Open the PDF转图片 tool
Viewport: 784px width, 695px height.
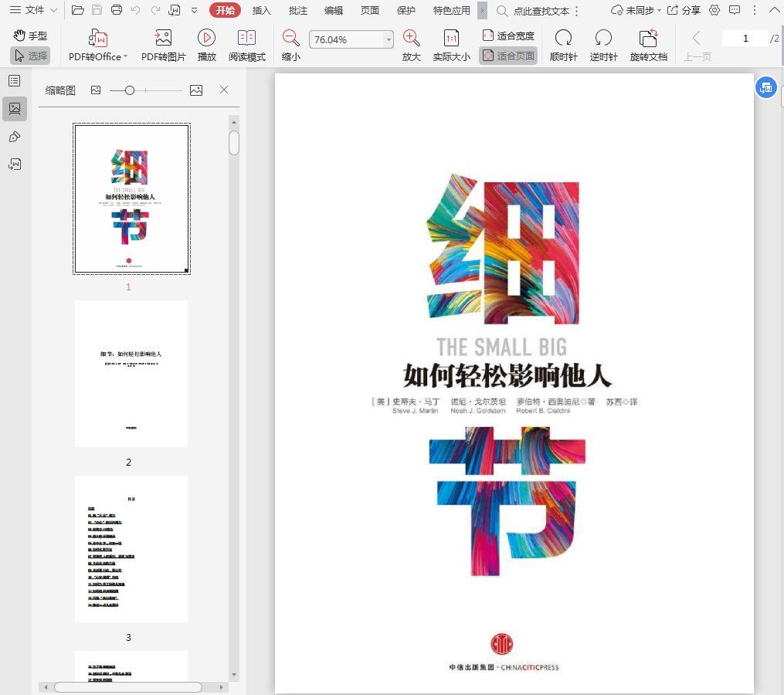pyautogui.click(x=163, y=39)
